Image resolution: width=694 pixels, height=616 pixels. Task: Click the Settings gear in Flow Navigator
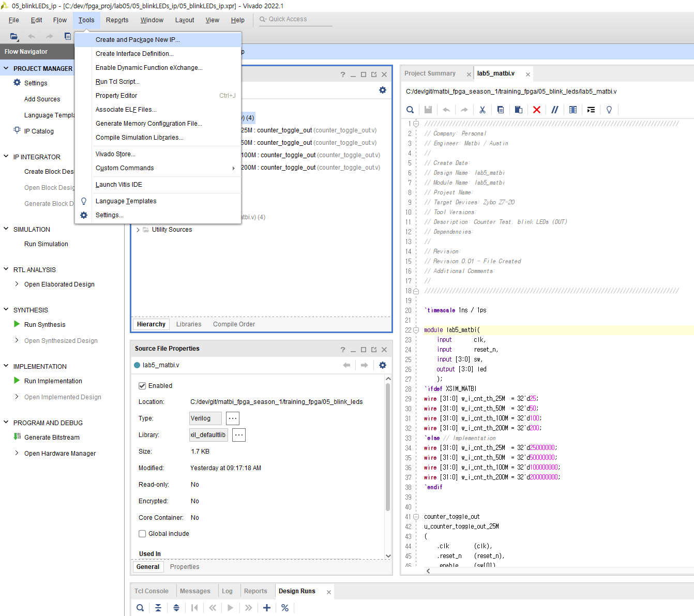coord(17,83)
